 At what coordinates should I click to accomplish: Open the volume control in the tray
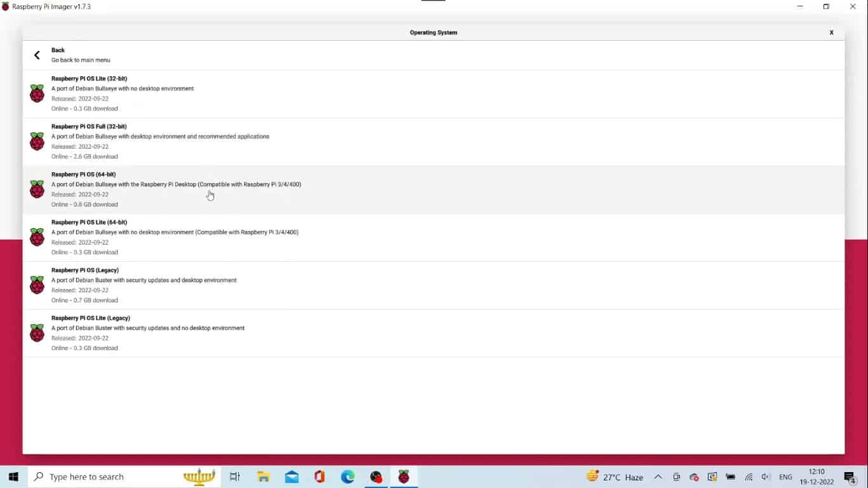(766, 477)
